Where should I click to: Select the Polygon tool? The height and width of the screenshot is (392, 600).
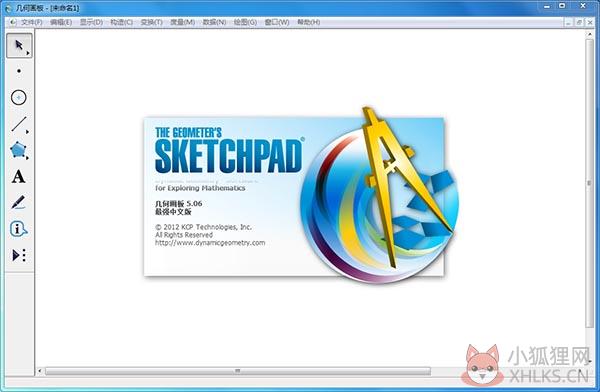[x=18, y=150]
